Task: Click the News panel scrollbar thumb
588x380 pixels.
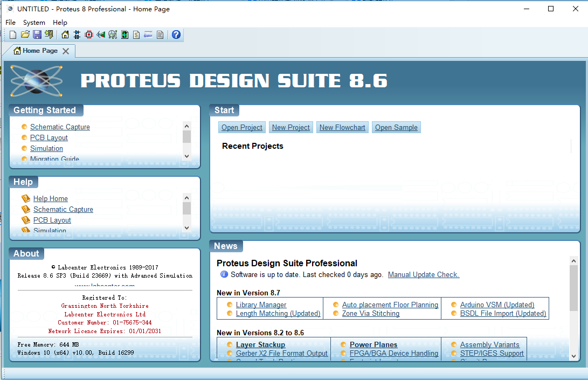Action: [573, 288]
